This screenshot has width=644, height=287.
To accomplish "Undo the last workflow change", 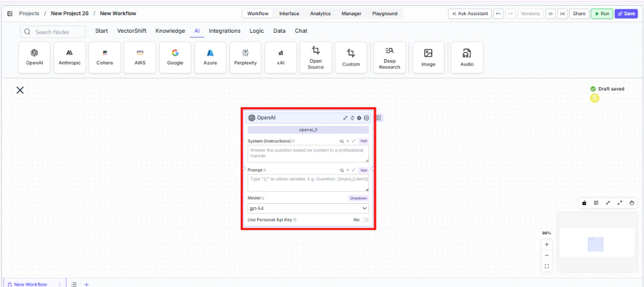I will click(x=498, y=13).
